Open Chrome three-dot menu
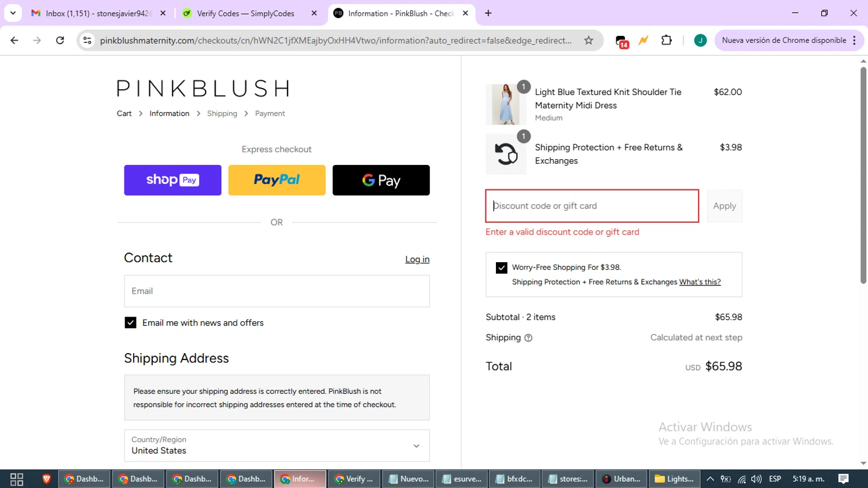 coord(855,41)
